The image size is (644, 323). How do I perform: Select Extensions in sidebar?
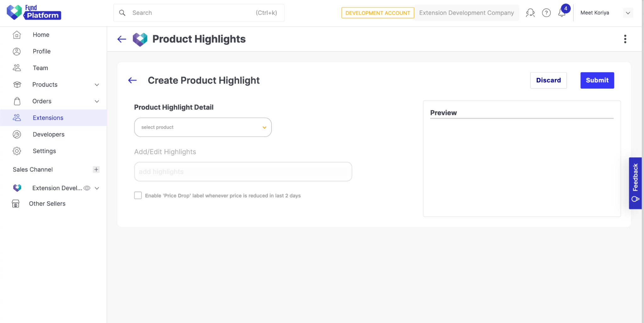(53, 118)
